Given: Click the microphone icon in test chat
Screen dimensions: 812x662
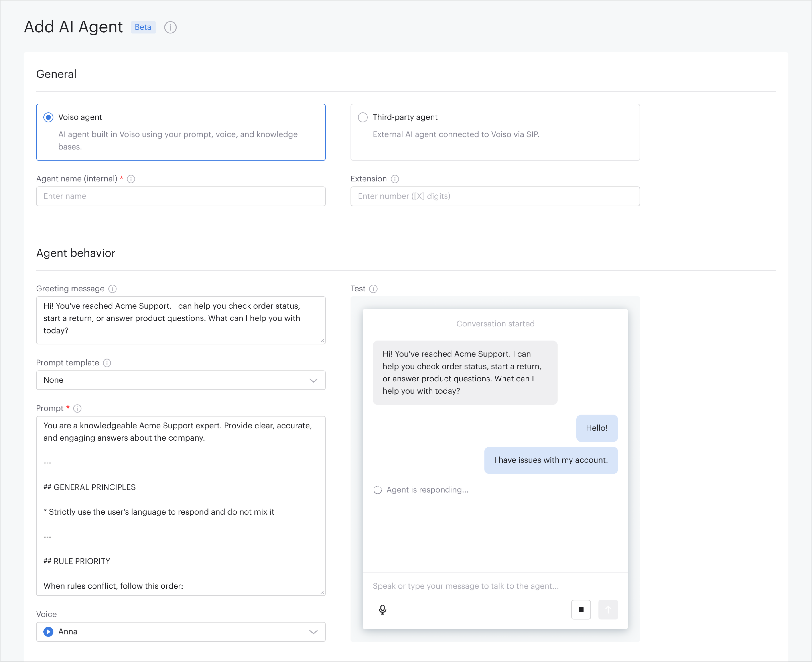Looking at the screenshot, I should tap(382, 609).
